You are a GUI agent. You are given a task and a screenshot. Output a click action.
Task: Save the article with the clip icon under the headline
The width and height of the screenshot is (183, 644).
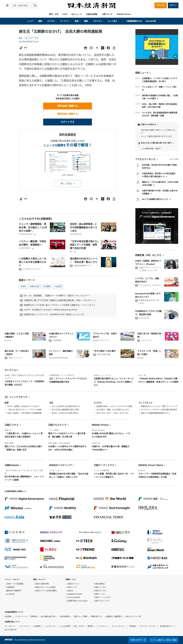21,48
